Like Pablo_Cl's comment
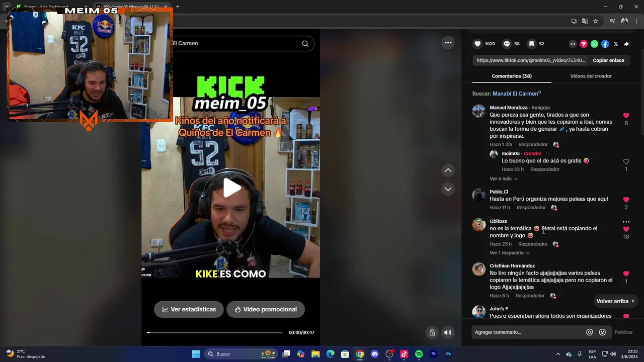Screen dimensions: 644x362 pos(626,200)
